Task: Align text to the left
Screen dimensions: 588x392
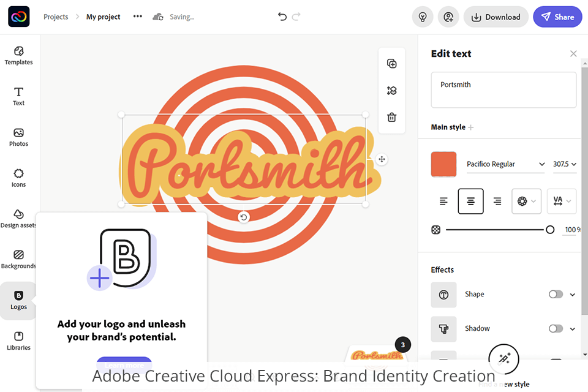Action: (443, 202)
